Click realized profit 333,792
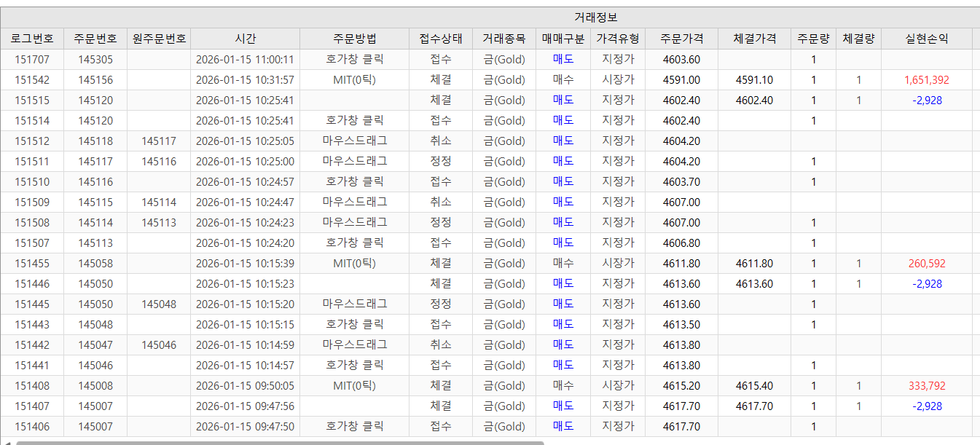This screenshot has width=980, height=445. click(927, 386)
